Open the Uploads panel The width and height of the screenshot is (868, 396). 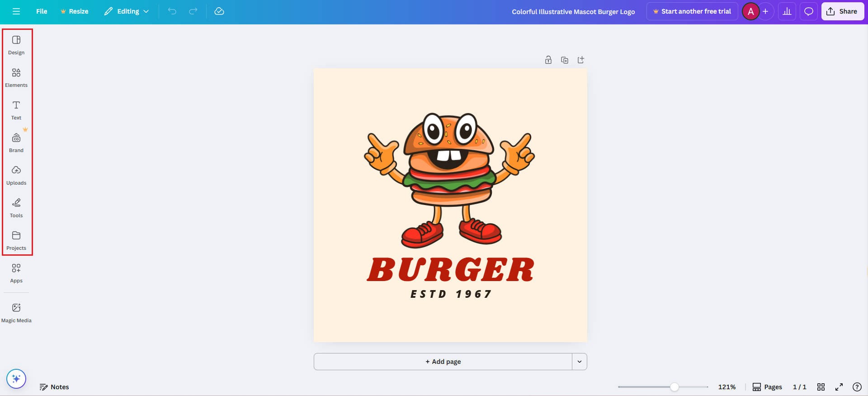[16, 175]
